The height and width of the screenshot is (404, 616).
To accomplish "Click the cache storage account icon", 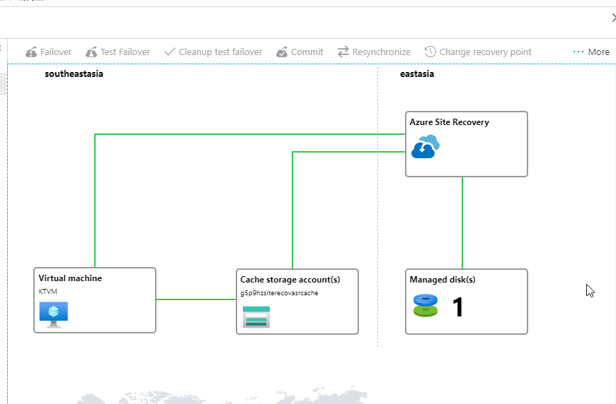I will 256,317.
